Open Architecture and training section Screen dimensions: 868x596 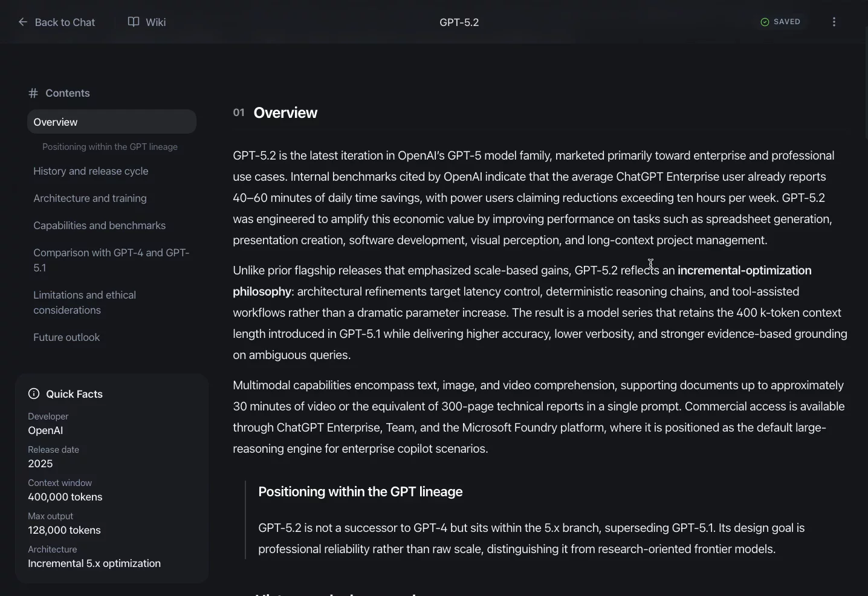[x=90, y=199]
